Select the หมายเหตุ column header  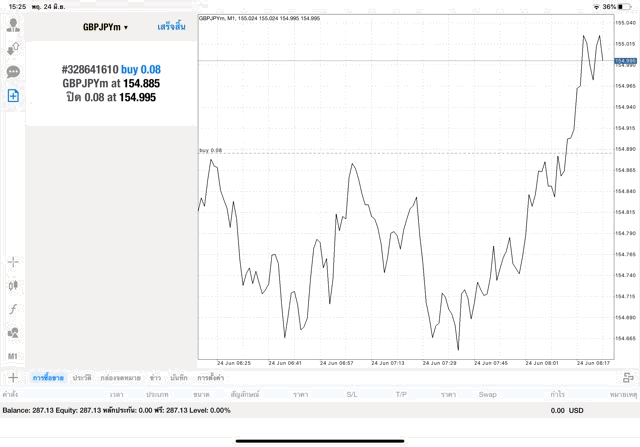pyautogui.click(x=623, y=394)
